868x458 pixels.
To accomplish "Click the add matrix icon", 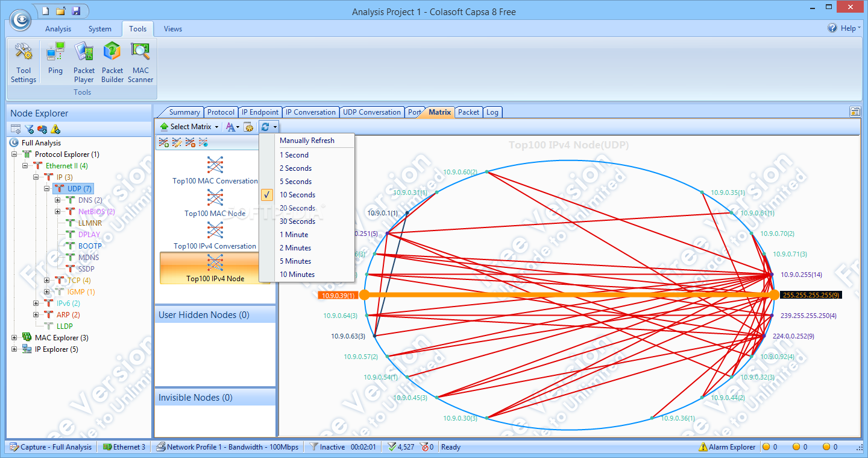I will [163, 142].
